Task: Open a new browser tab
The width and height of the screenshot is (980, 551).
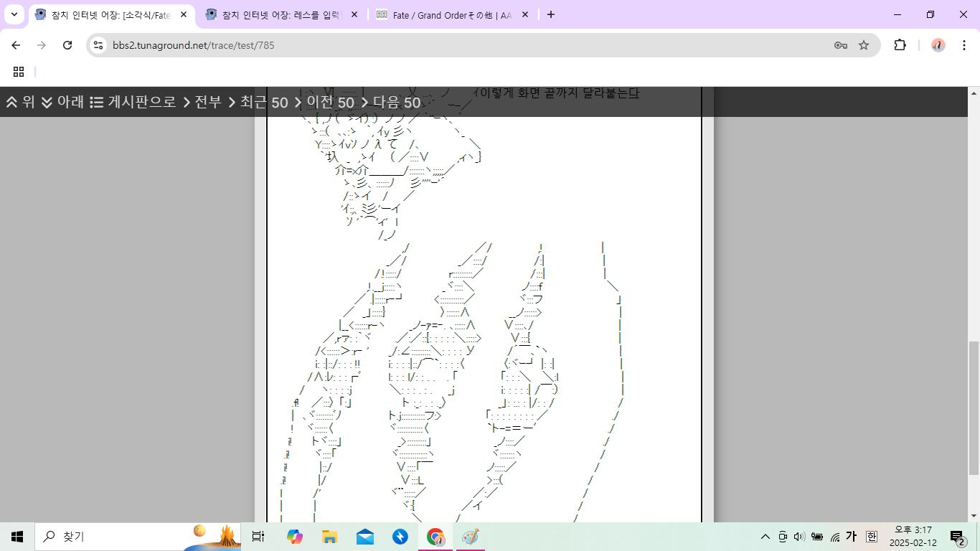Action: pos(551,14)
